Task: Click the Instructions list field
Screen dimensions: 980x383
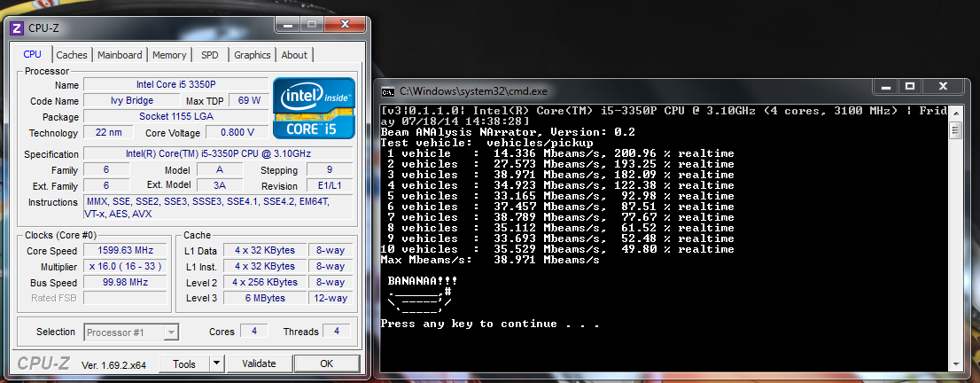Action: tap(218, 207)
